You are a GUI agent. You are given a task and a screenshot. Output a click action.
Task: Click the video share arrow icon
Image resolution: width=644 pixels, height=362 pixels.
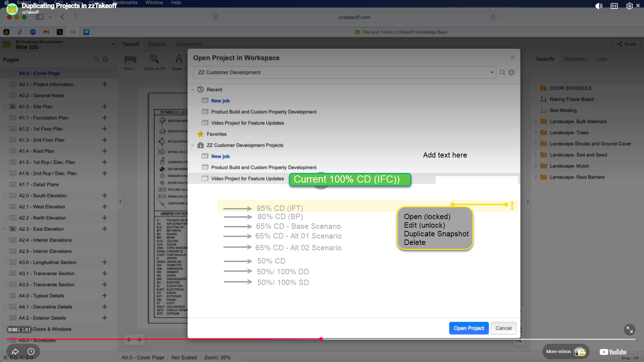(15, 352)
